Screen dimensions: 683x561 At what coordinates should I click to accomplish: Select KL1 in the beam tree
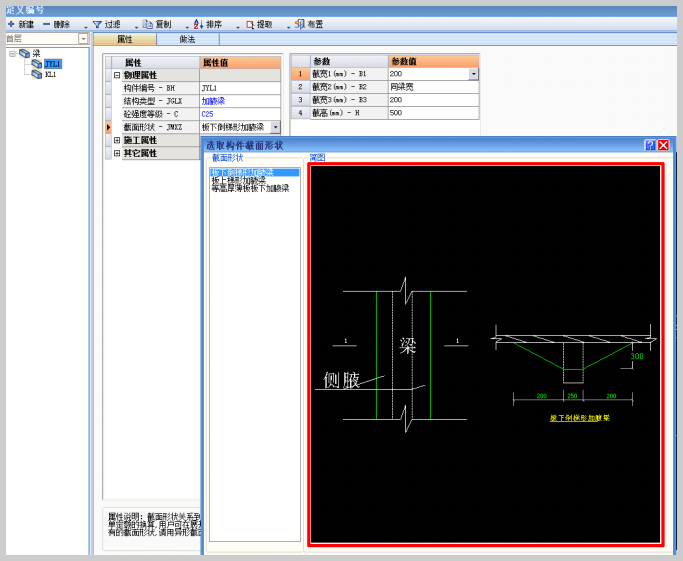tap(50, 75)
